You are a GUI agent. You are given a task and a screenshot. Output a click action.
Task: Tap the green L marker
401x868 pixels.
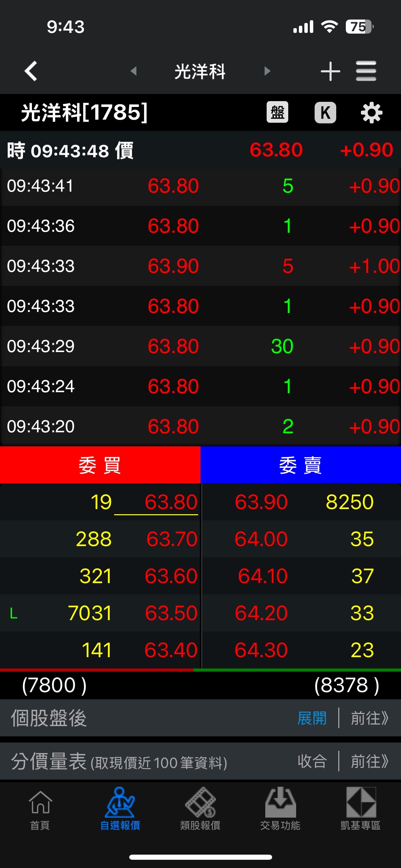tap(14, 613)
